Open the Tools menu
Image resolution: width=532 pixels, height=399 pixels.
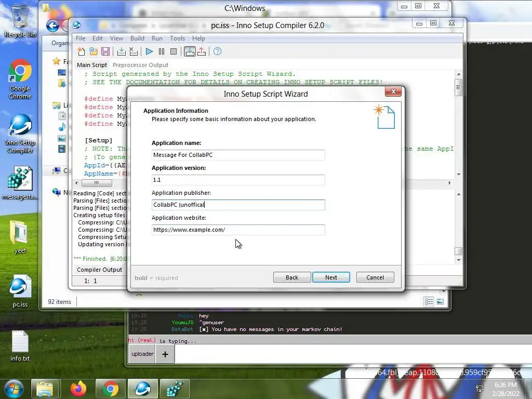pyautogui.click(x=178, y=38)
